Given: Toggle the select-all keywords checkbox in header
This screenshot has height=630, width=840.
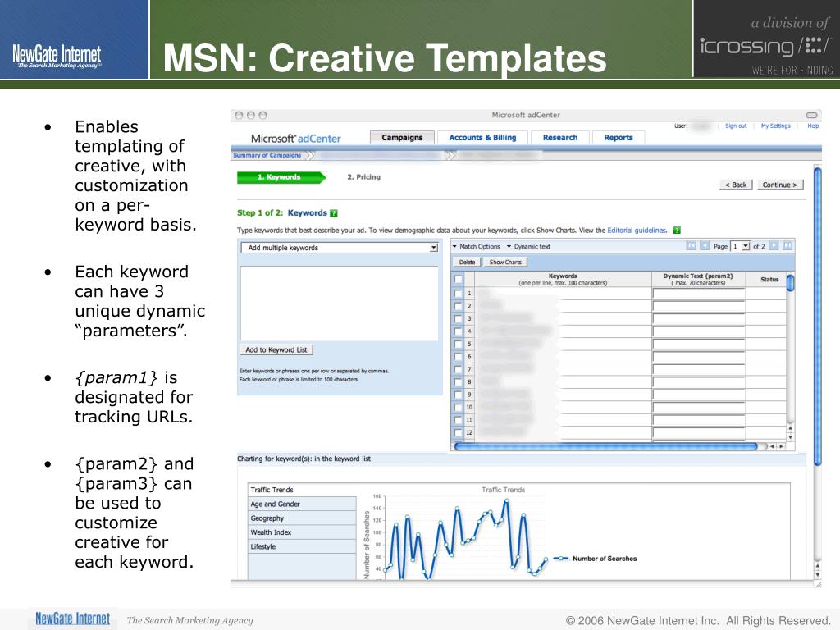Looking at the screenshot, I should coord(458,279).
